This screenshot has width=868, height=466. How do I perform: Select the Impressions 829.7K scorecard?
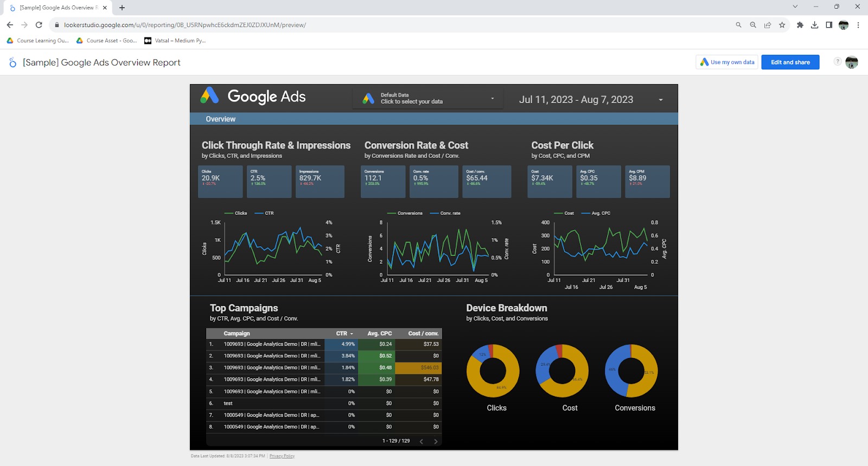click(x=320, y=182)
